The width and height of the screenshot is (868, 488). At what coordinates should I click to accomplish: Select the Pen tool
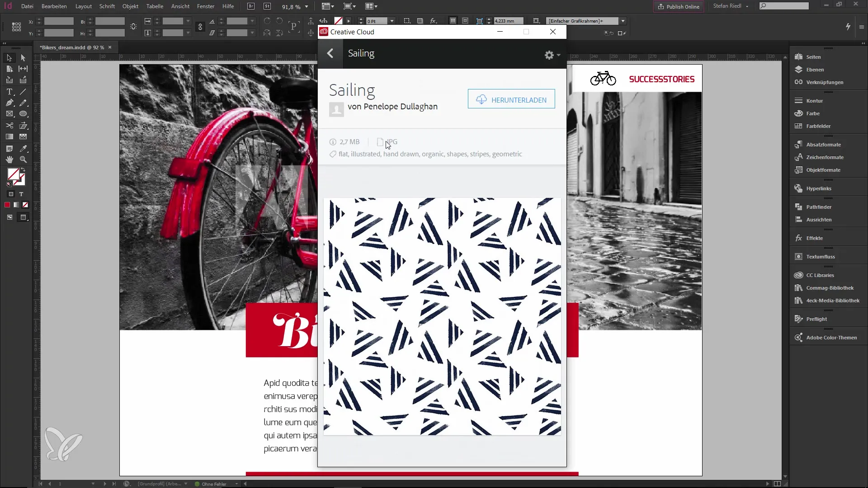point(9,103)
